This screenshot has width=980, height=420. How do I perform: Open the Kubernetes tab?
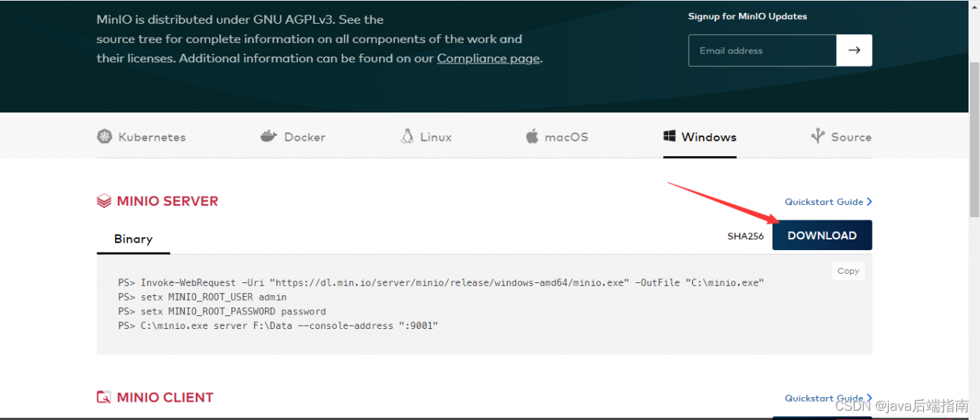coord(142,137)
